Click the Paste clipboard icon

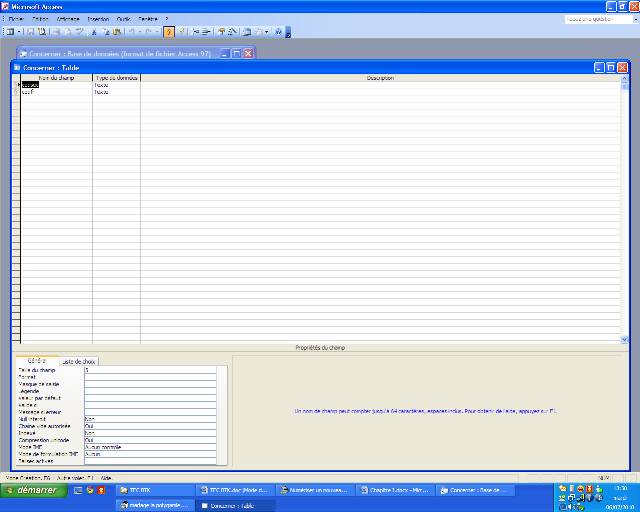(x=115, y=32)
